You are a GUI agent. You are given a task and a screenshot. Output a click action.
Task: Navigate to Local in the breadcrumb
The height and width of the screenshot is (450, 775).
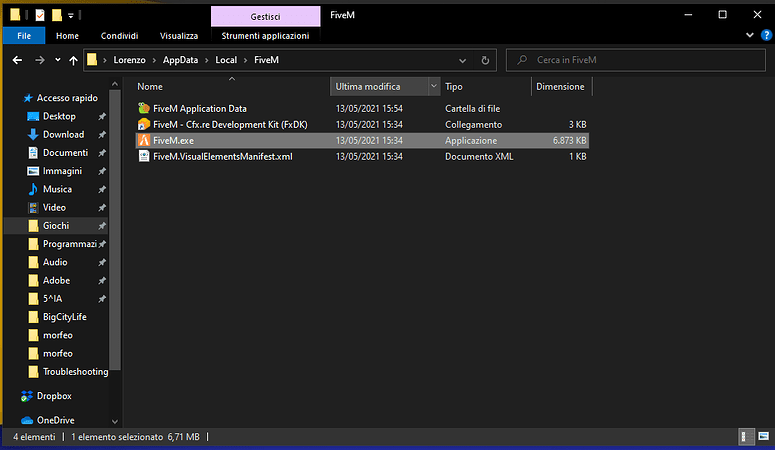point(226,60)
